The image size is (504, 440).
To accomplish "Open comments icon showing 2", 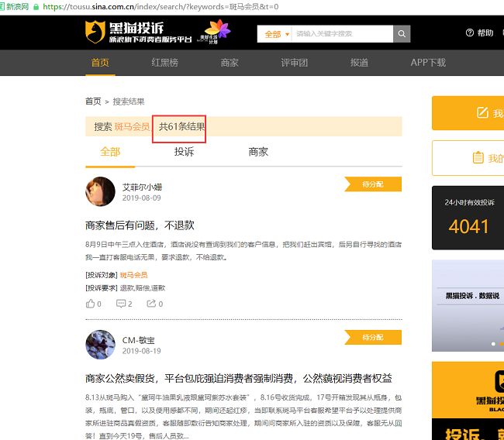I will 121,304.
